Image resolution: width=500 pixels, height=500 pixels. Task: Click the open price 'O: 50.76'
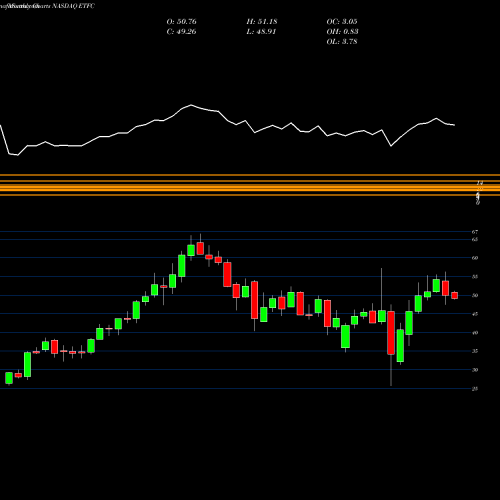tap(182, 22)
